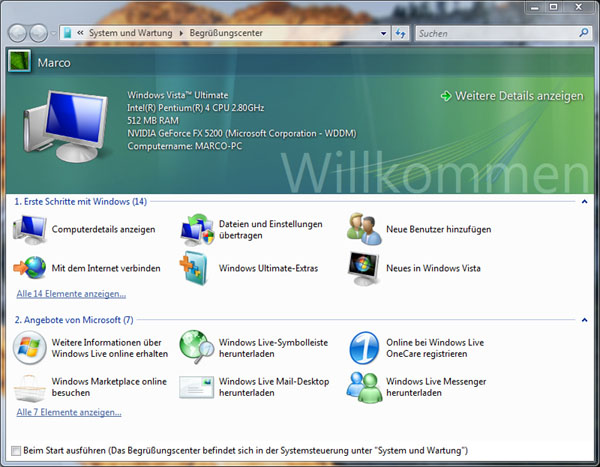The width and height of the screenshot is (600, 467).
Task: Open arrow dropdown after System und Wartung
Action: [181, 33]
